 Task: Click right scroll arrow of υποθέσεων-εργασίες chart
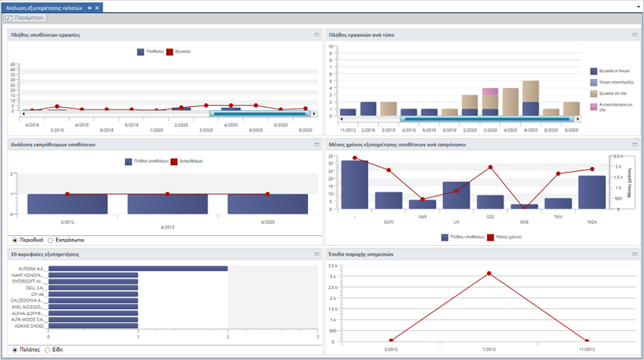[x=314, y=113]
